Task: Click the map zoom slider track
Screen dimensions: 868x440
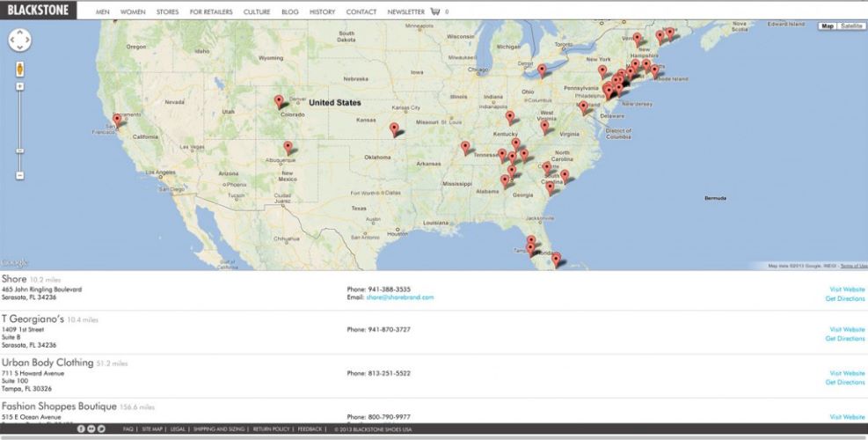Action: click(x=19, y=132)
